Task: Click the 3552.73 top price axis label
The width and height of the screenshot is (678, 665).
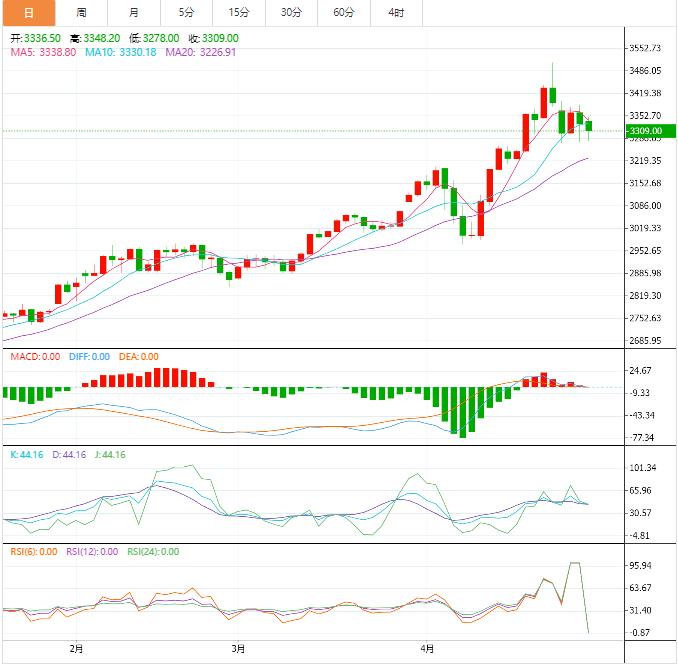Action: point(647,48)
